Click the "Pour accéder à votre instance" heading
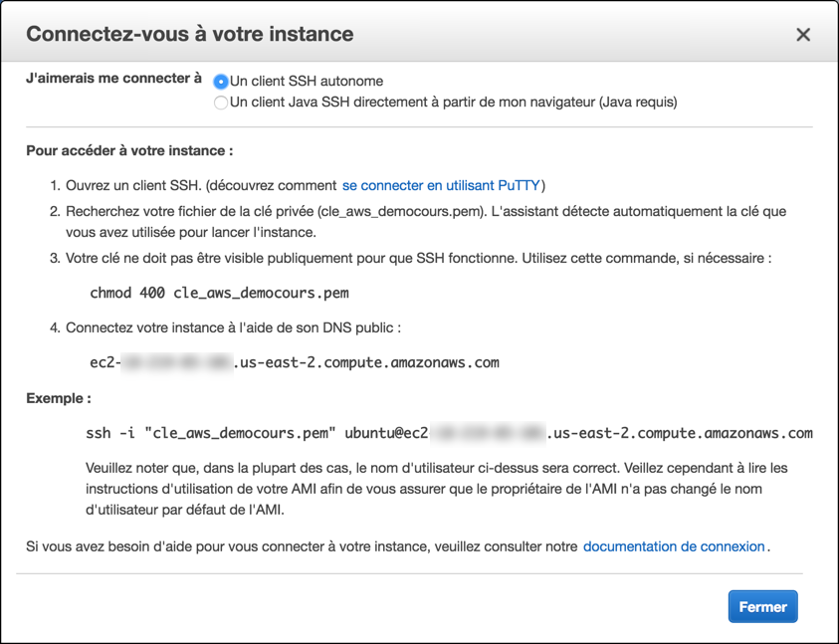Image resolution: width=839 pixels, height=644 pixels. tap(129, 151)
